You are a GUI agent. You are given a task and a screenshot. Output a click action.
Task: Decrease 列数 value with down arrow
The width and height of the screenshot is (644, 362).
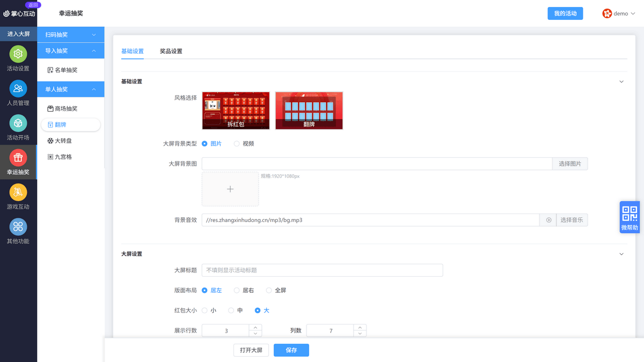[x=360, y=334]
